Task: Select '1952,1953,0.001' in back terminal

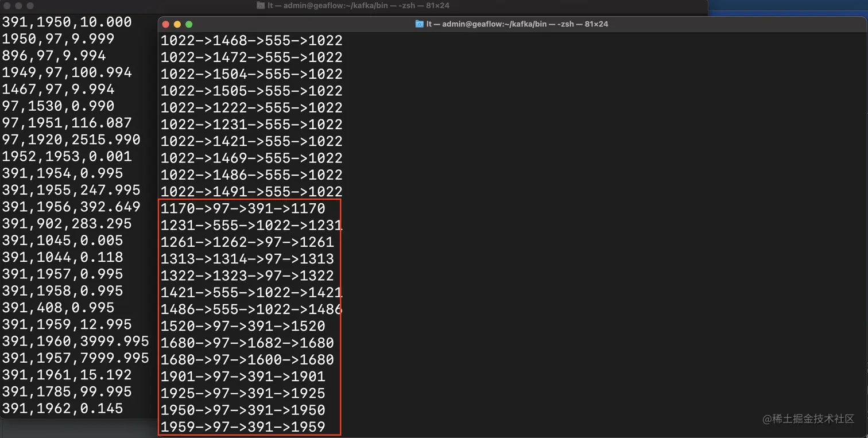Action: coord(67,156)
